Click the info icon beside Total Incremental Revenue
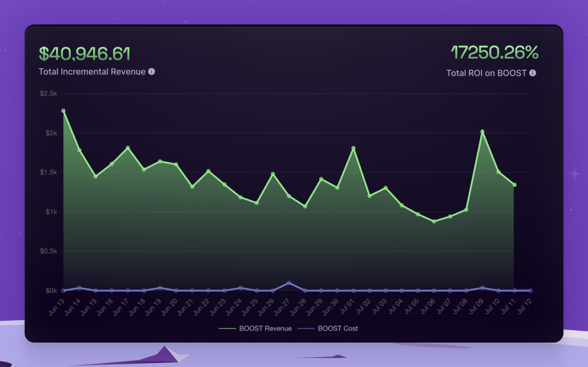The height and width of the screenshot is (367, 588). (x=152, y=72)
